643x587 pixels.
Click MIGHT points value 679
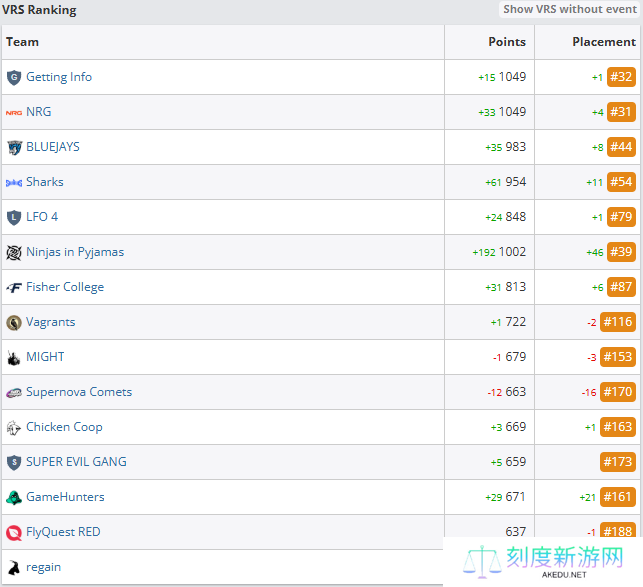point(516,356)
